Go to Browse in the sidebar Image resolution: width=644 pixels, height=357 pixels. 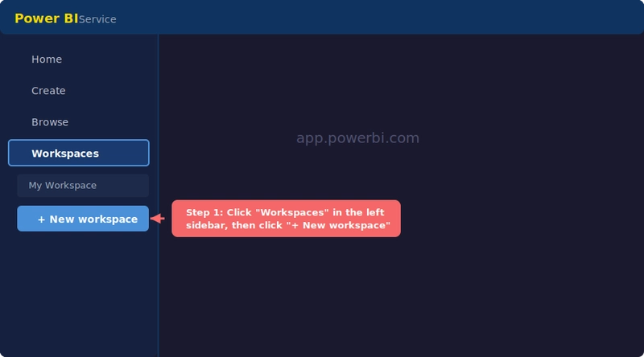click(50, 122)
